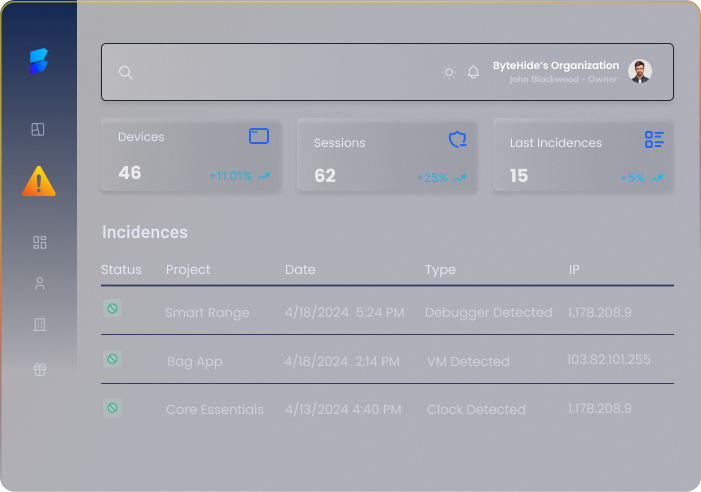Toggle light theme with sun icon
The height and width of the screenshot is (492, 701).
coord(449,72)
